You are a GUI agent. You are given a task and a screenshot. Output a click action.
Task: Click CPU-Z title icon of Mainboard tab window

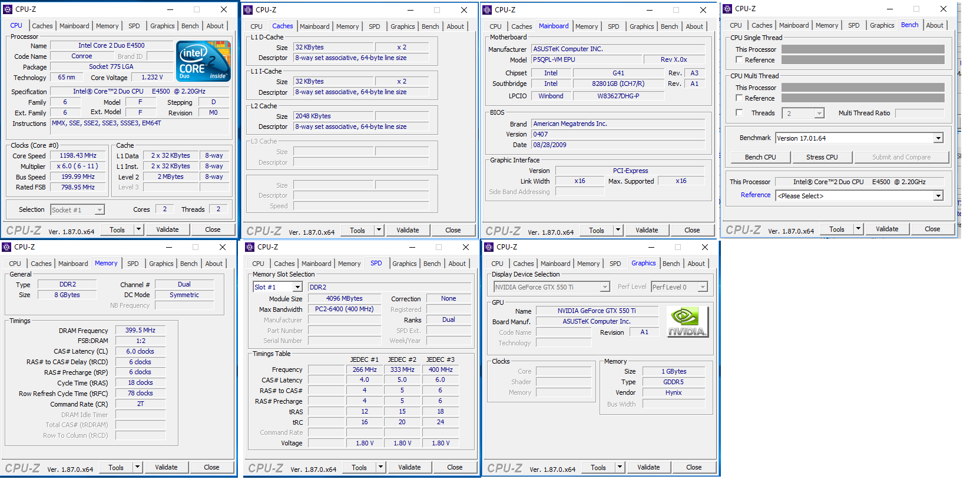(487, 10)
